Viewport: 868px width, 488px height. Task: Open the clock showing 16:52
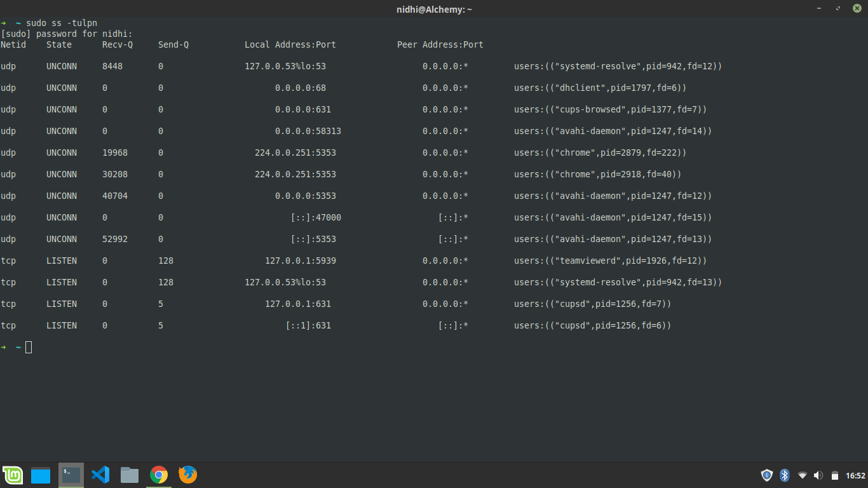pyautogui.click(x=856, y=475)
